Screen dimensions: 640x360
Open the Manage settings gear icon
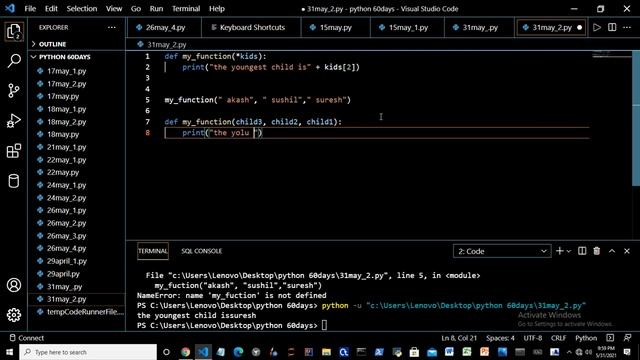[x=14, y=315]
